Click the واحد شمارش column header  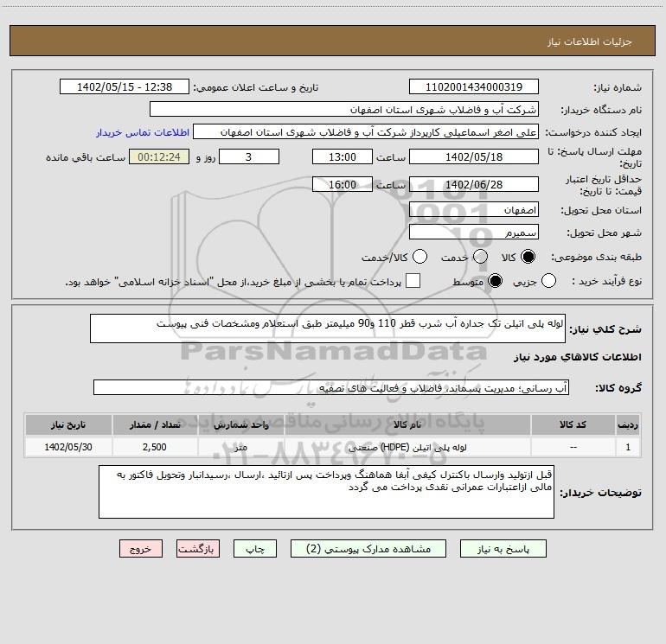240,424
